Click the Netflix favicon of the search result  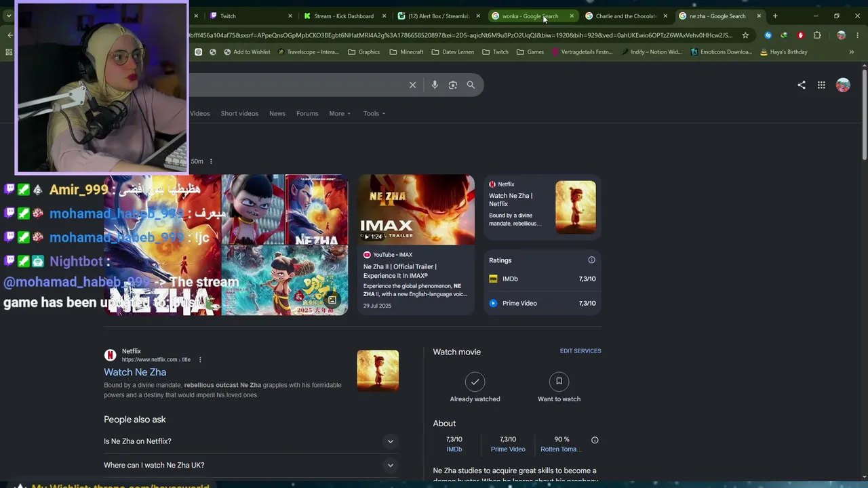110,355
